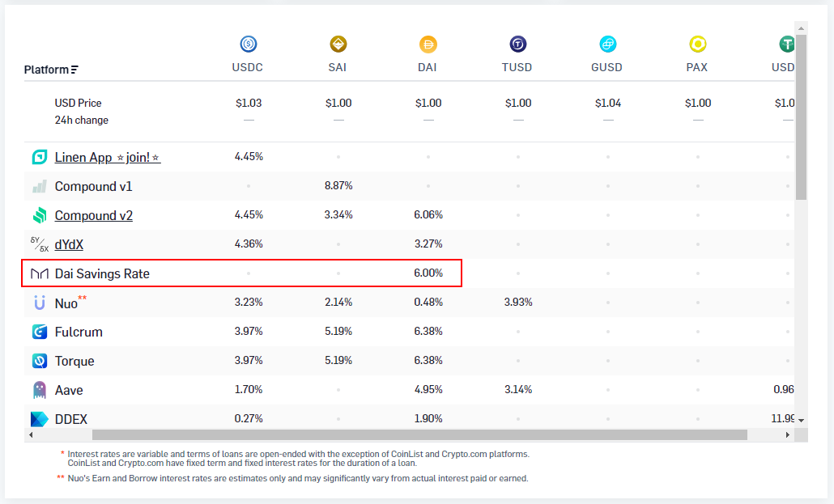Click Nuo DAI rate 0.48%
Screen dimensions: 834x504
[x=428, y=302]
